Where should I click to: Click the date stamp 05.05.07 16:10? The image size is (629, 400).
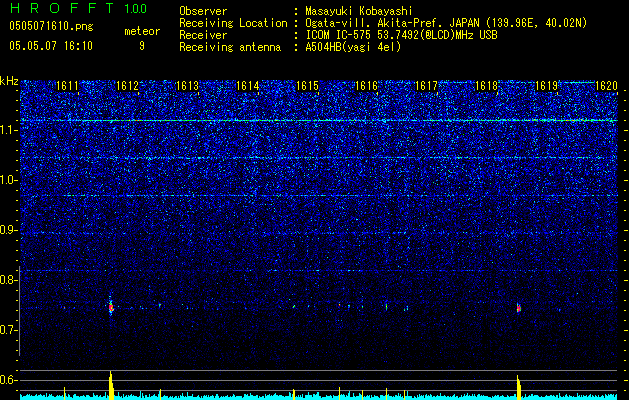pyautogui.click(x=51, y=46)
